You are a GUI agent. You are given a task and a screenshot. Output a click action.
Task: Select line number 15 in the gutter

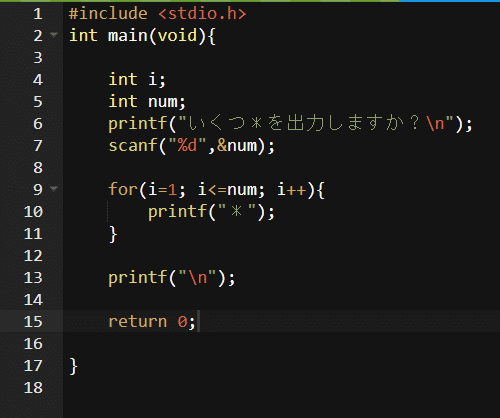tap(33, 322)
